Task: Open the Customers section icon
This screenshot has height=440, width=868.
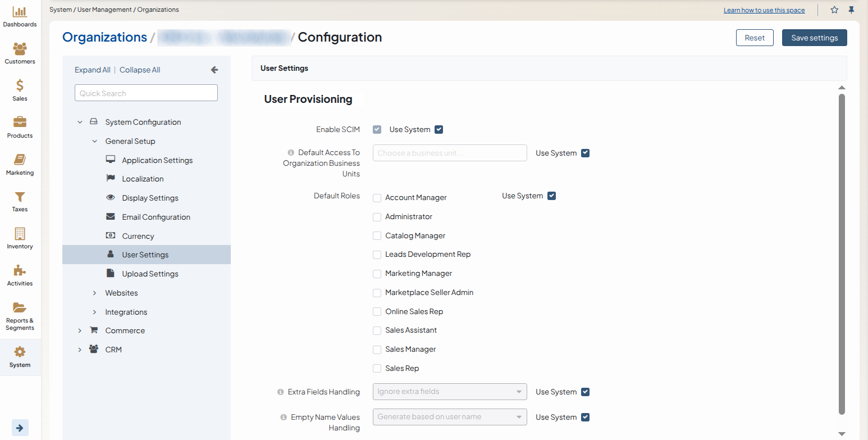Action: pyautogui.click(x=20, y=49)
